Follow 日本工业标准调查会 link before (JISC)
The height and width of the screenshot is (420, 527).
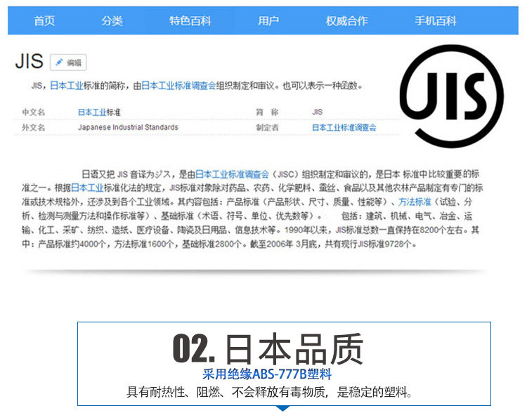click(233, 174)
